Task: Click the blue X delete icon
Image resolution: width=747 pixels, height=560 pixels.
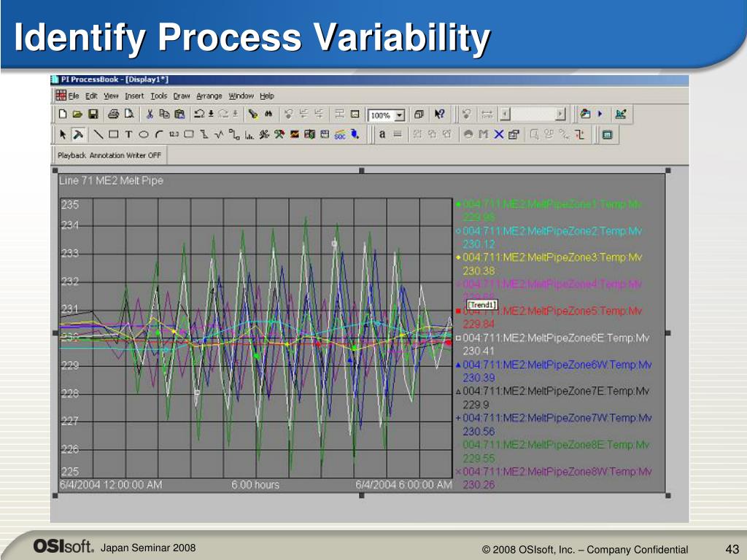Action: point(498,135)
